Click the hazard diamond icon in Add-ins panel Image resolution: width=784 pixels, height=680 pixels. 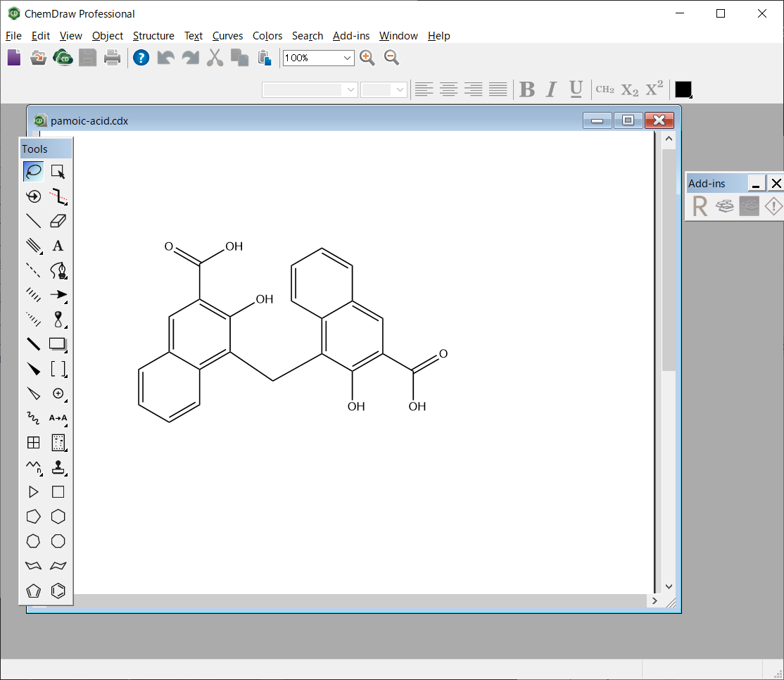(773, 206)
